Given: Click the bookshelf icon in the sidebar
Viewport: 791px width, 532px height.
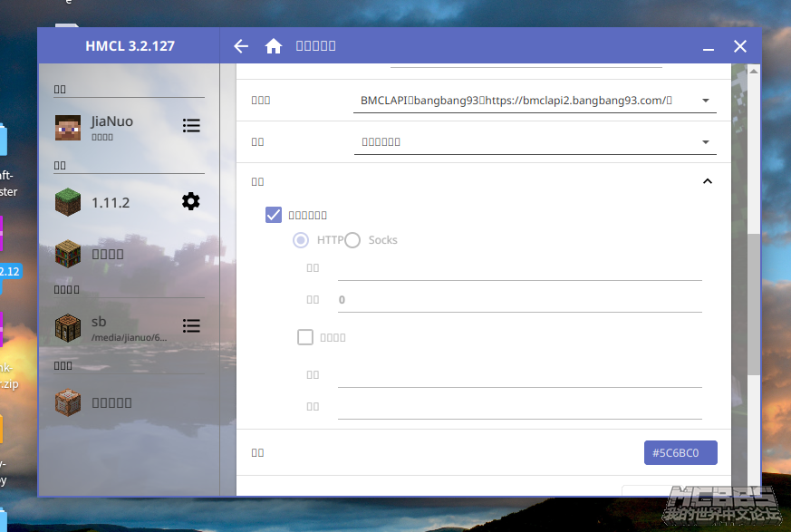Looking at the screenshot, I should click(x=68, y=254).
